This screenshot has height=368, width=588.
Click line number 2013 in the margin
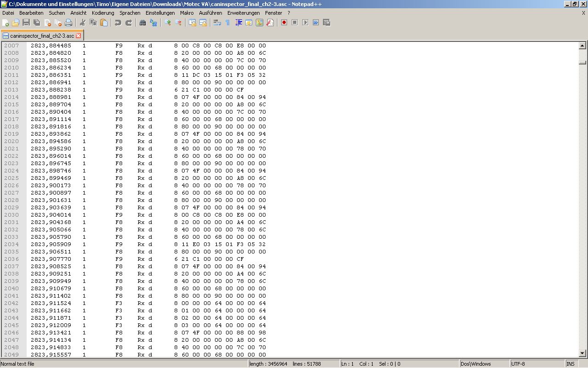tap(11, 90)
